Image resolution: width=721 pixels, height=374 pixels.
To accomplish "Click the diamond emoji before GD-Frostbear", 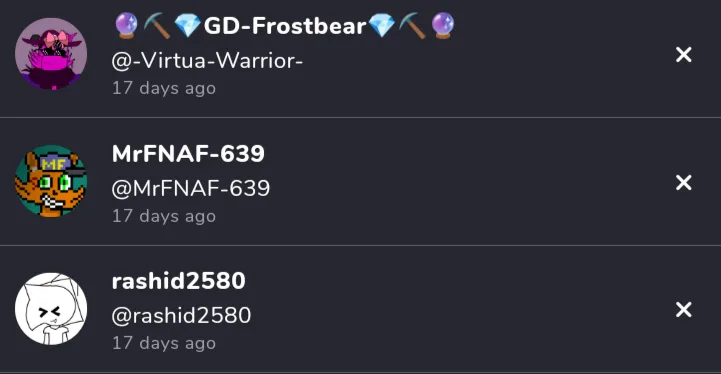I will pyautogui.click(x=188, y=26).
